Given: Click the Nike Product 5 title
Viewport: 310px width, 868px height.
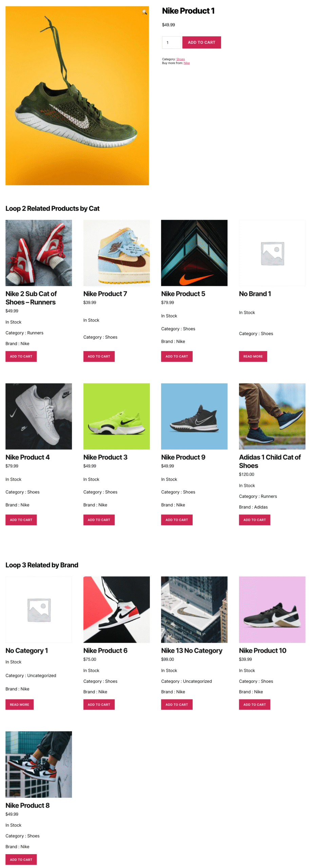Looking at the screenshot, I should [x=183, y=294].
